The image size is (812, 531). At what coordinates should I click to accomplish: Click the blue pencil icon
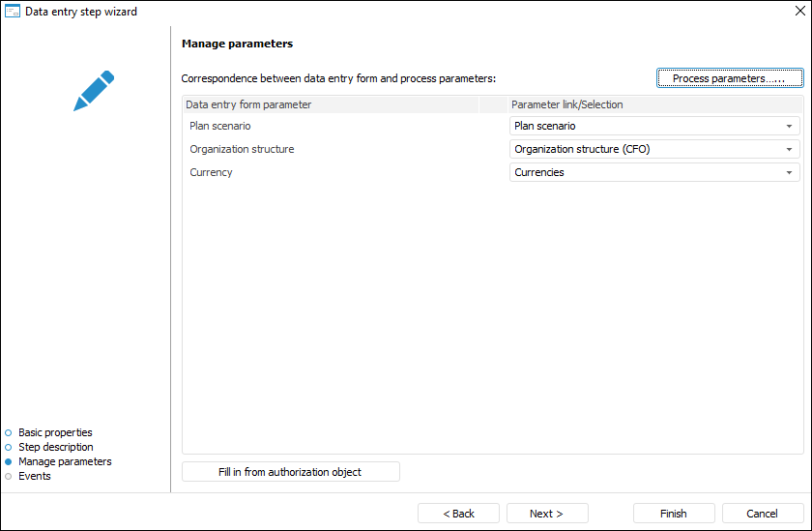pos(94,90)
